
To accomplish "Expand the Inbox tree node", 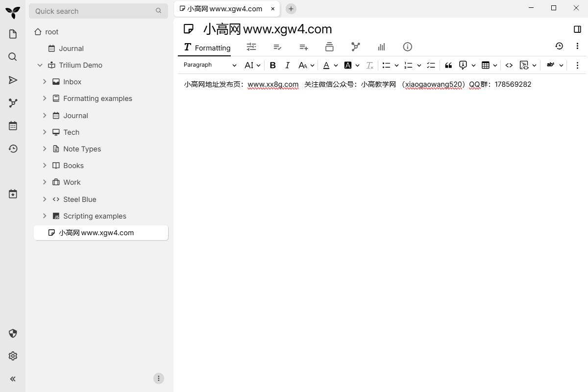I will point(45,82).
